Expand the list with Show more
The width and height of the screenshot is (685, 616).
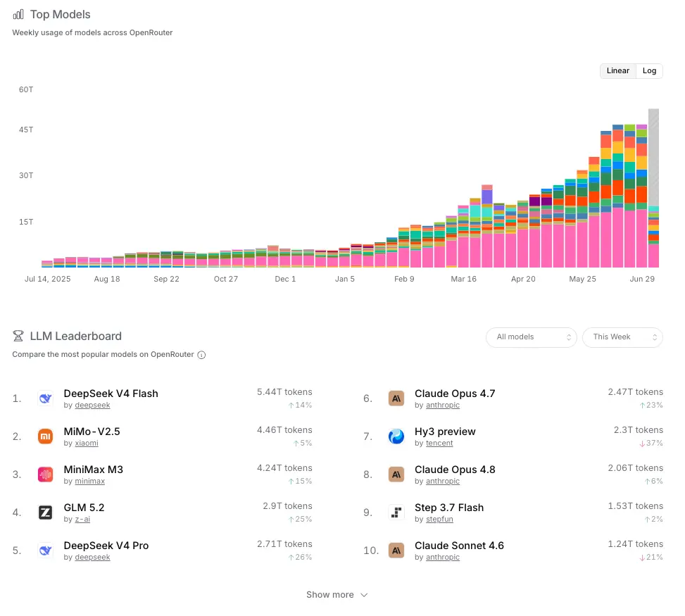[x=337, y=595]
